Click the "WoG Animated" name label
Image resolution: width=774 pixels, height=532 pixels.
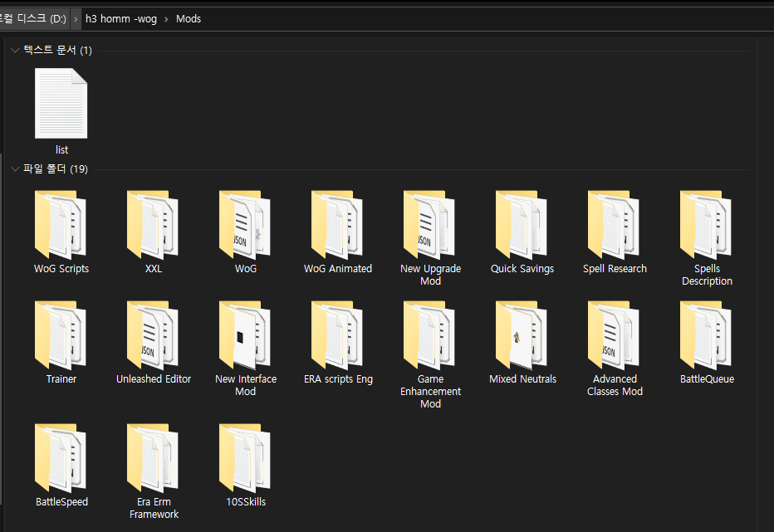pos(338,268)
